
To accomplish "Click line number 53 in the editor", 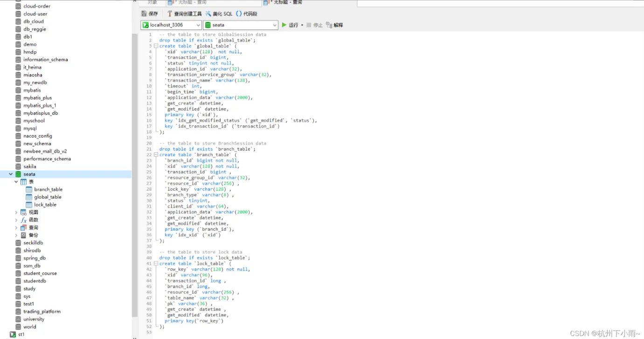I will (149, 332).
